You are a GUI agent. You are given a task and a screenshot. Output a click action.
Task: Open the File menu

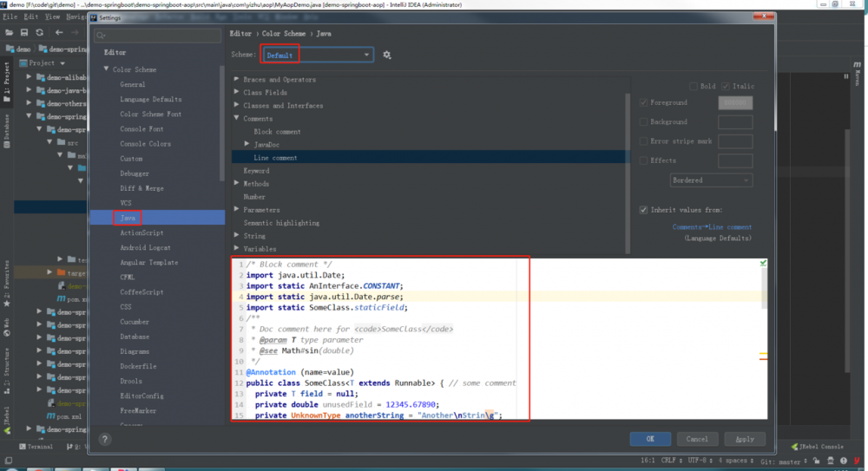pos(10,16)
